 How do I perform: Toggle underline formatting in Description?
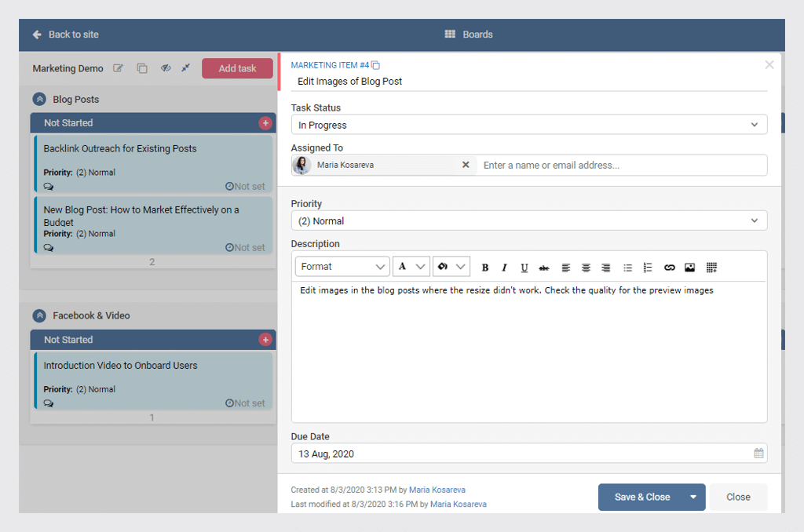[x=524, y=267]
